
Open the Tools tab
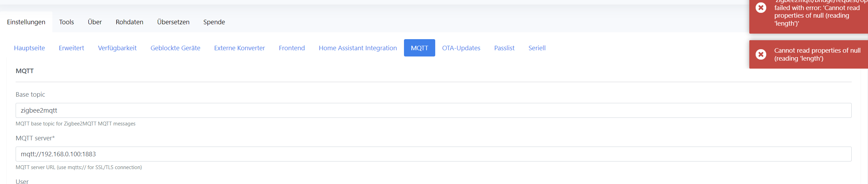click(x=66, y=22)
